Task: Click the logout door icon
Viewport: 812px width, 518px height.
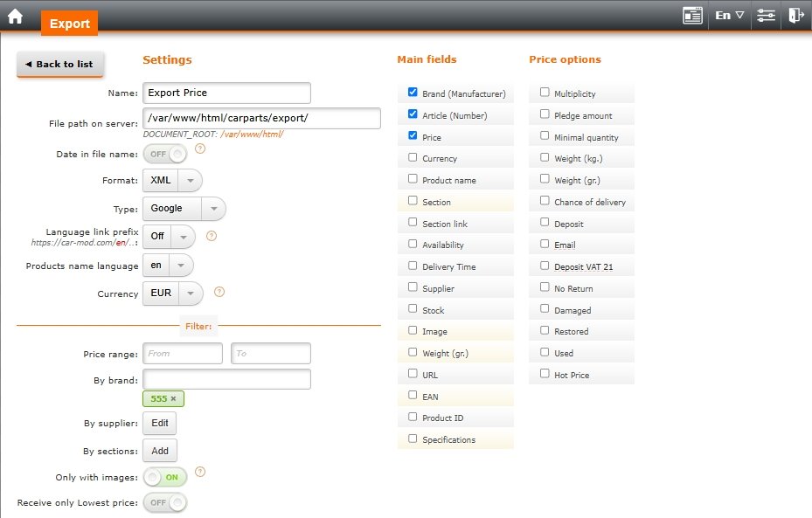Action: 795,16
